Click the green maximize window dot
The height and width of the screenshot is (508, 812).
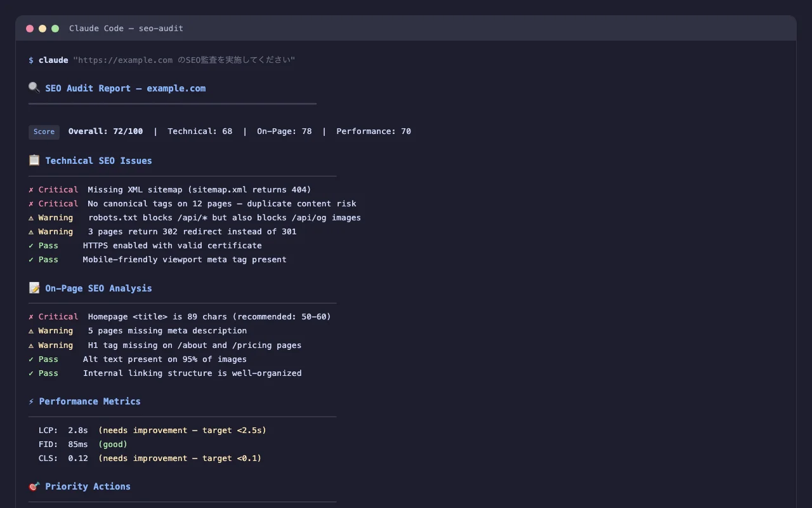tap(55, 29)
